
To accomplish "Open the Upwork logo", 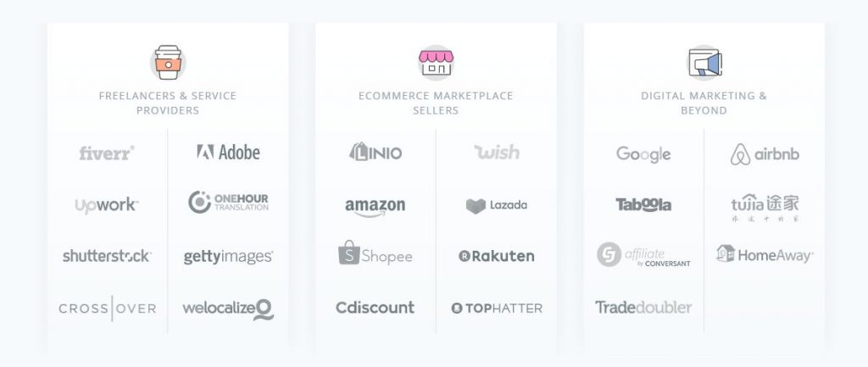I will [x=107, y=205].
